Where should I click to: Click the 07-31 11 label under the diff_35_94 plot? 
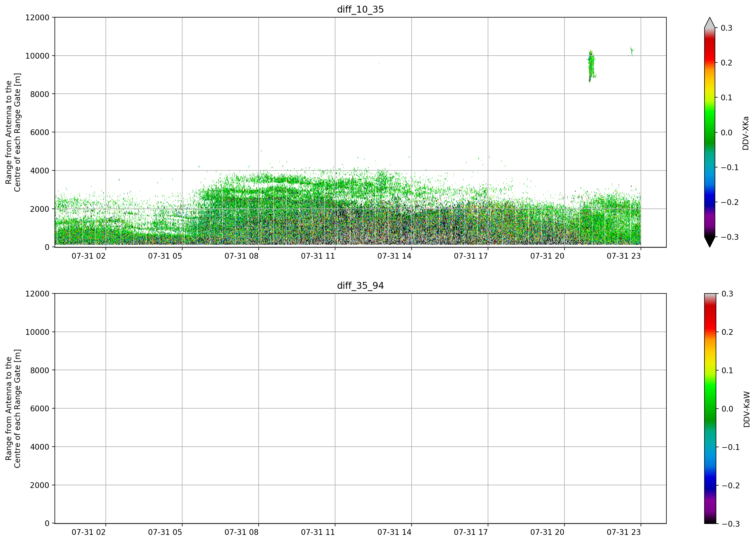(318, 532)
